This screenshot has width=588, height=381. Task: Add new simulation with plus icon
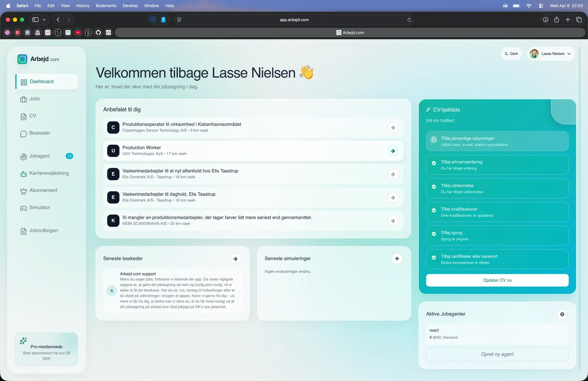[397, 259]
